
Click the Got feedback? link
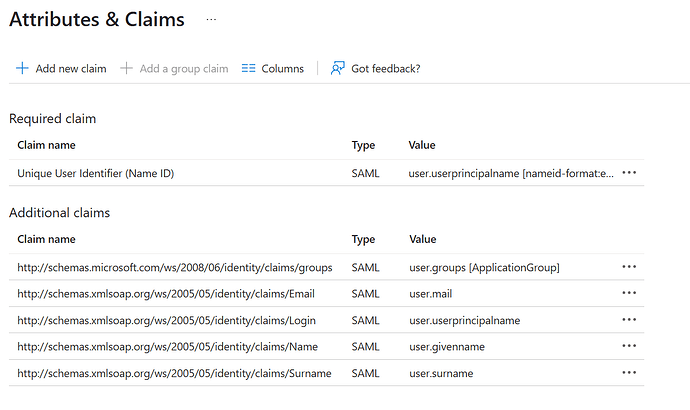(385, 69)
